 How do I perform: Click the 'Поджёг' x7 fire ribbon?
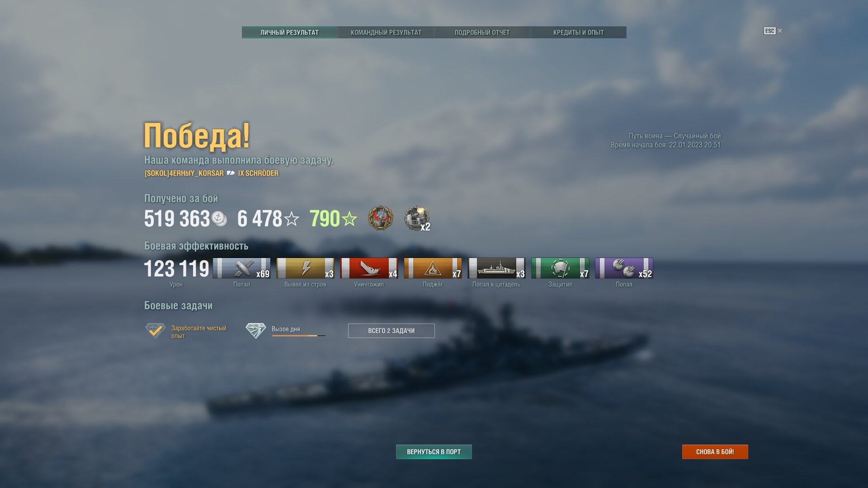tap(433, 268)
